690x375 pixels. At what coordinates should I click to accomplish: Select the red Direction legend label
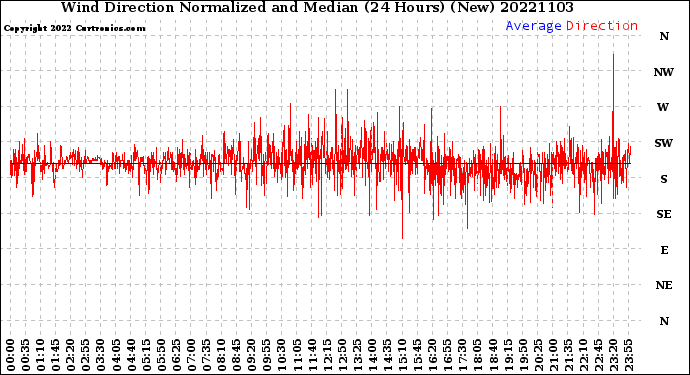tap(602, 26)
